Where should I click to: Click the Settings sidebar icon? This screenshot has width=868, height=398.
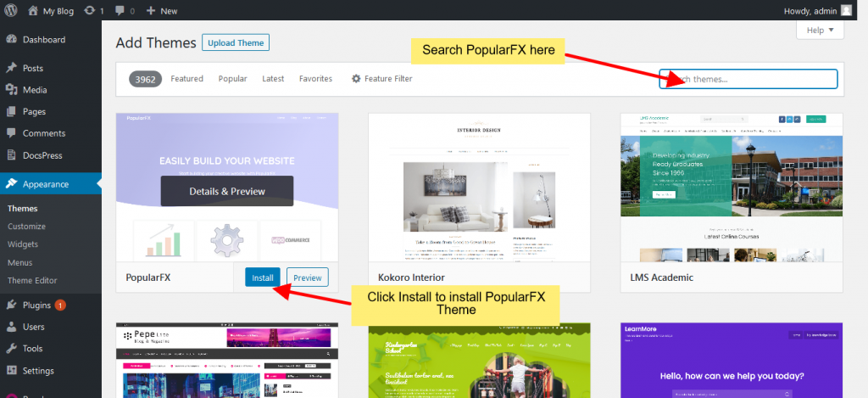[11, 370]
